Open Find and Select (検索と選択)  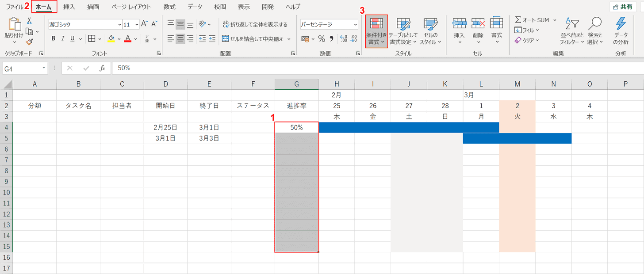click(595, 31)
